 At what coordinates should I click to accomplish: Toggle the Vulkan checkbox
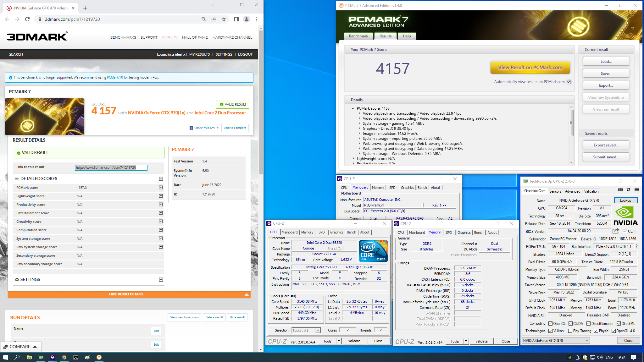coord(550,331)
